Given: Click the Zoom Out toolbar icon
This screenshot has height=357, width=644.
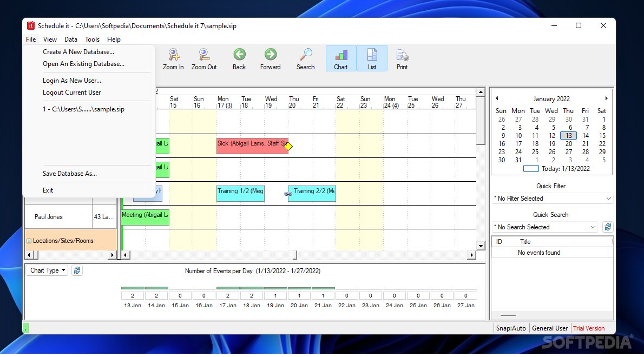Looking at the screenshot, I should pos(204,58).
